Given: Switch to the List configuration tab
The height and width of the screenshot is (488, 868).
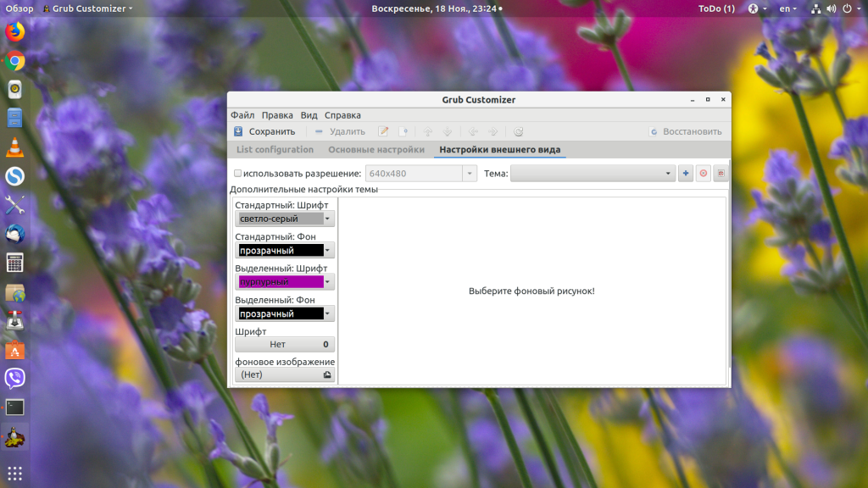Looking at the screenshot, I should 275,150.
